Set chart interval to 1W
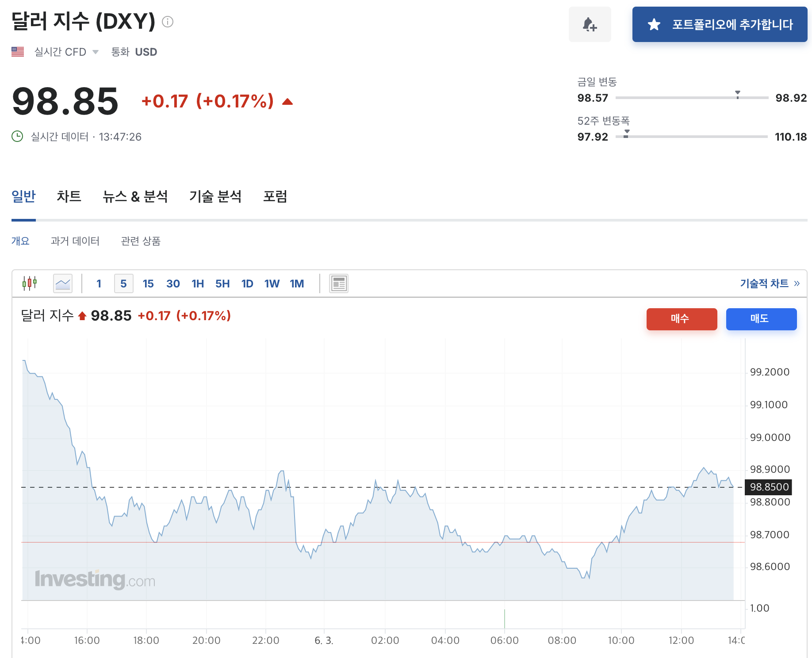The width and height of the screenshot is (812, 658). click(272, 283)
